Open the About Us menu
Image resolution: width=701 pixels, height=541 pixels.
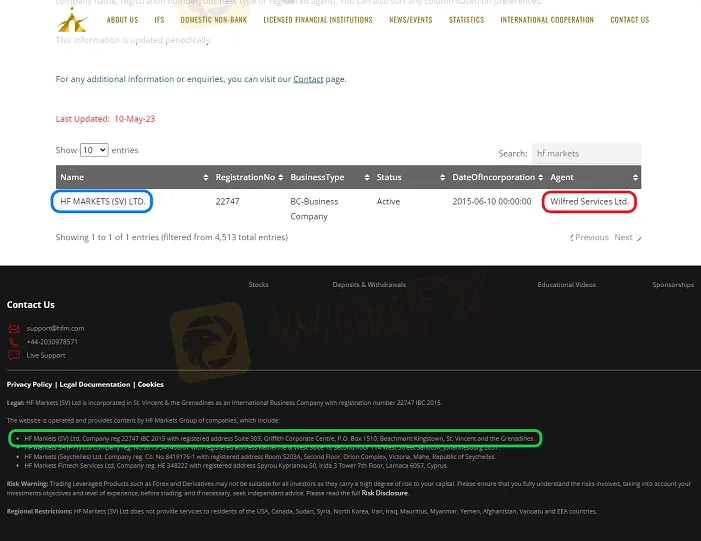pos(122,20)
